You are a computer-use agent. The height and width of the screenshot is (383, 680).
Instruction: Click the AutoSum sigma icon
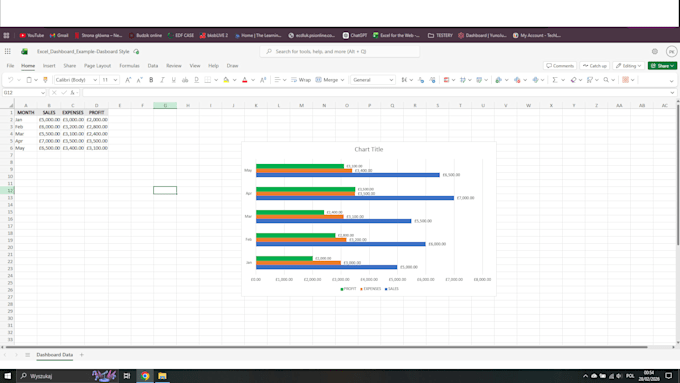tap(555, 80)
